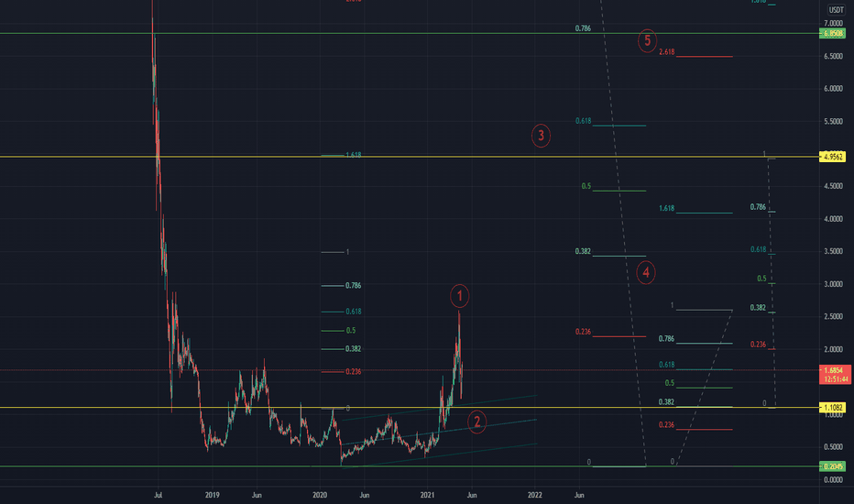Click the Jun label after 2022
The image size is (854, 504).
point(579,495)
